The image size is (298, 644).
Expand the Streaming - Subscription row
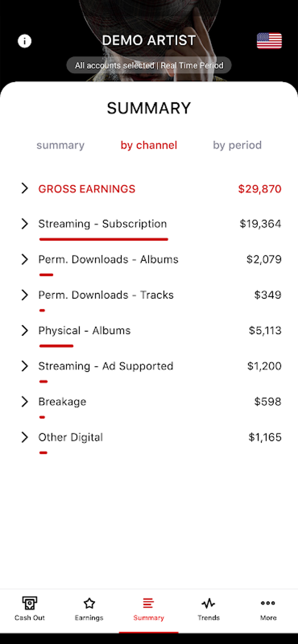[x=25, y=224]
